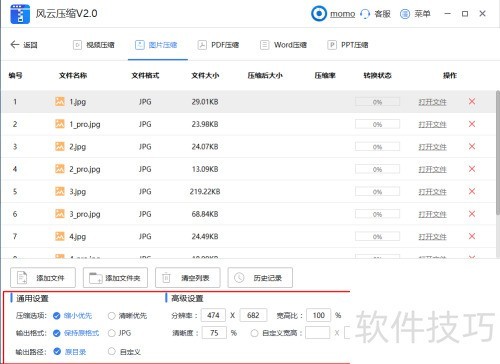This screenshot has width=500, height=364.
Task: Go back with the 返回 arrow
Action: [15, 45]
